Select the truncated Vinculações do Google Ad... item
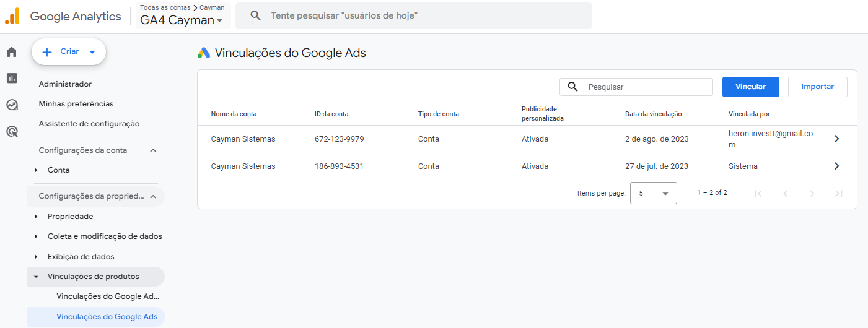This screenshot has height=328, width=868. (108, 296)
